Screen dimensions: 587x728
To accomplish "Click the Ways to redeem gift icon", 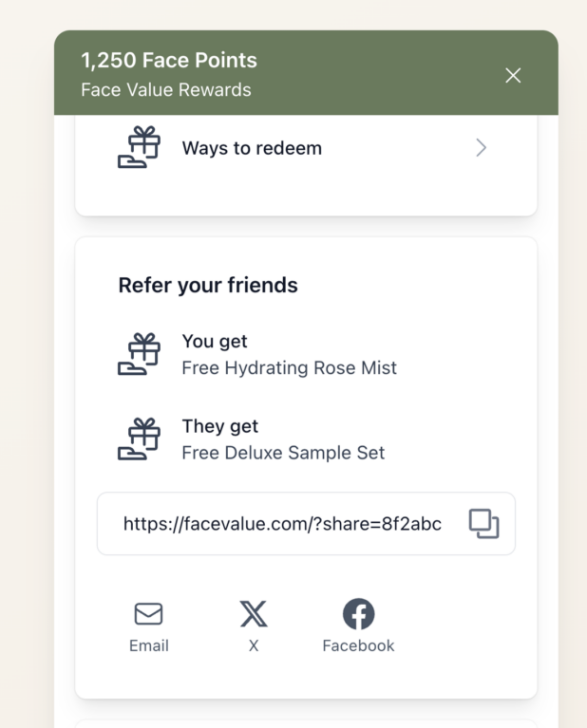I will (x=139, y=148).
